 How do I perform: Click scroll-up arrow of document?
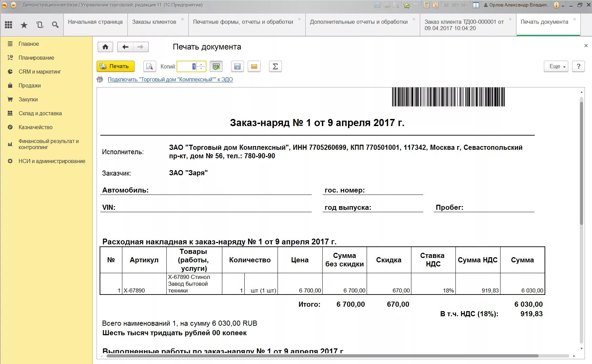pos(581,92)
